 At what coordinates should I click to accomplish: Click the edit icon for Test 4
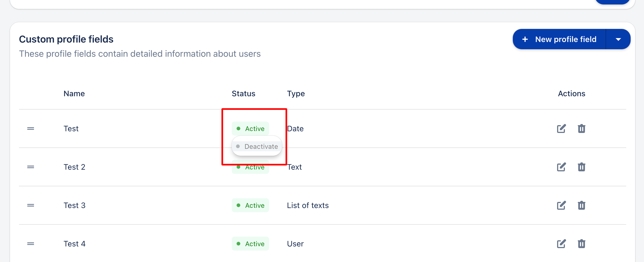click(561, 244)
